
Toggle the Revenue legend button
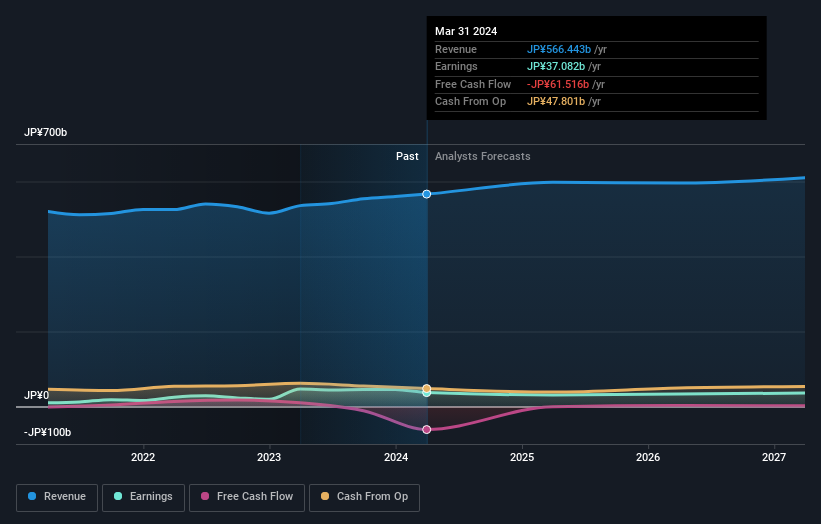(57, 497)
